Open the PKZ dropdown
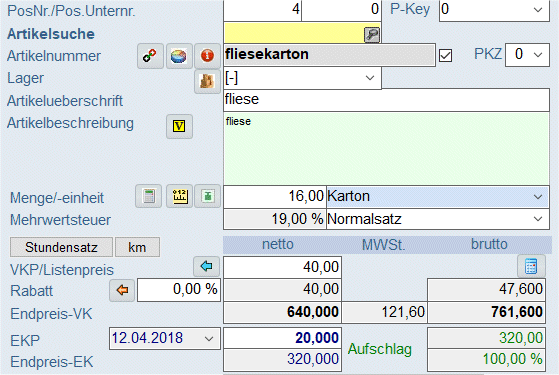This screenshot has width=559, height=375. pos(527,55)
